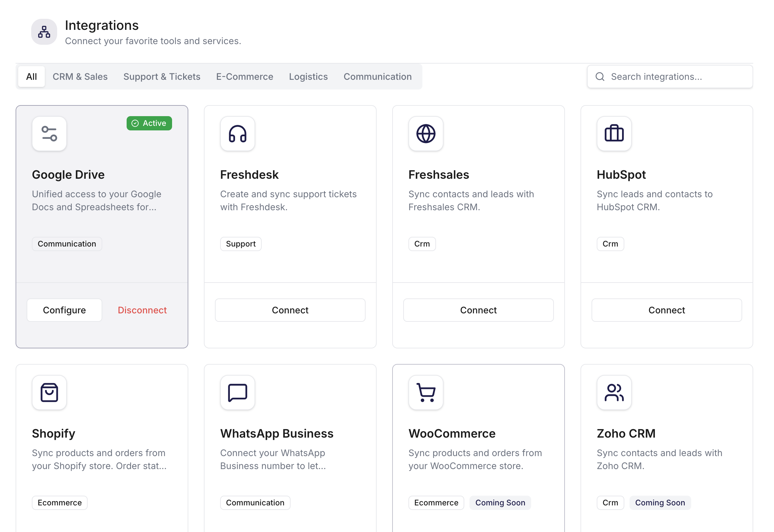Image resolution: width=774 pixels, height=532 pixels.
Task: Open the Support & Tickets tab
Action: [162, 77]
